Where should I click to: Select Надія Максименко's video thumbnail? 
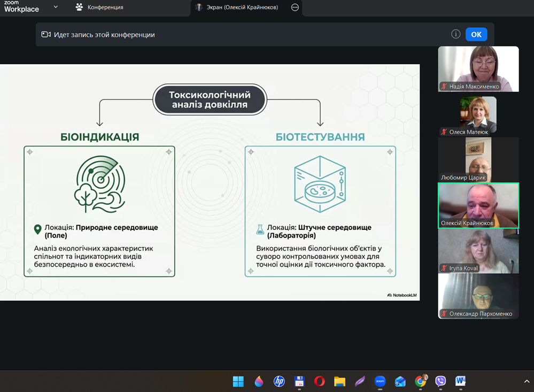(478, 68)
